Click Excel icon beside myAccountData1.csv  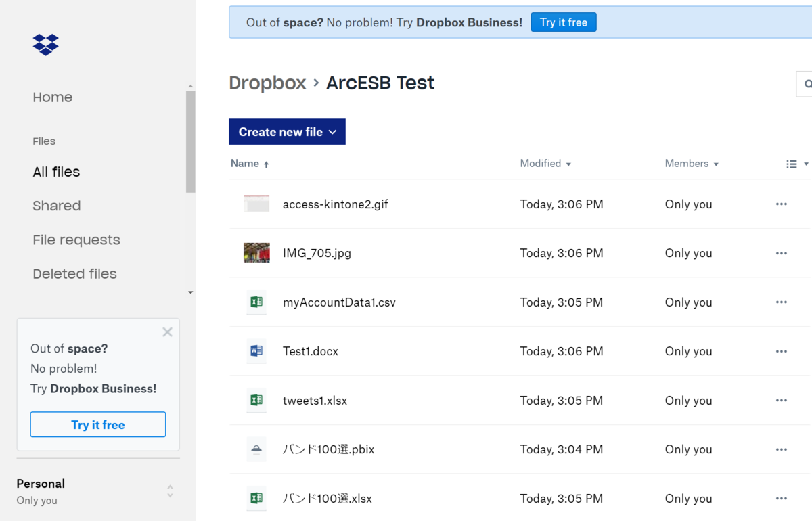[x=256, y=302]
